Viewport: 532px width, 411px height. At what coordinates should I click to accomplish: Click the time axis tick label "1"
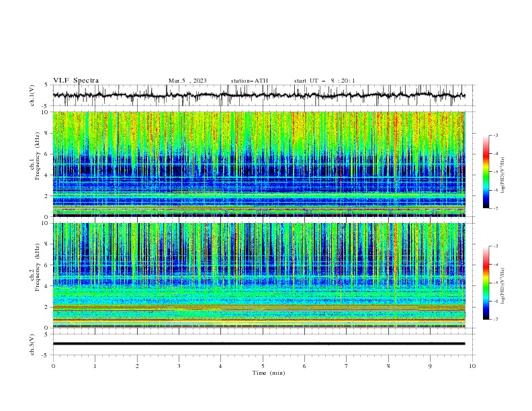coord(95,366)
